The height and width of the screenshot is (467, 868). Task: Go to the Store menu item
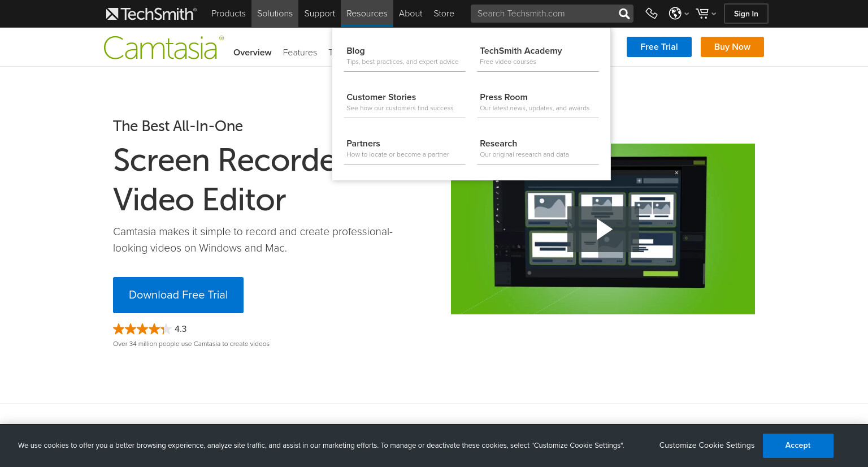tap(444, 14)
